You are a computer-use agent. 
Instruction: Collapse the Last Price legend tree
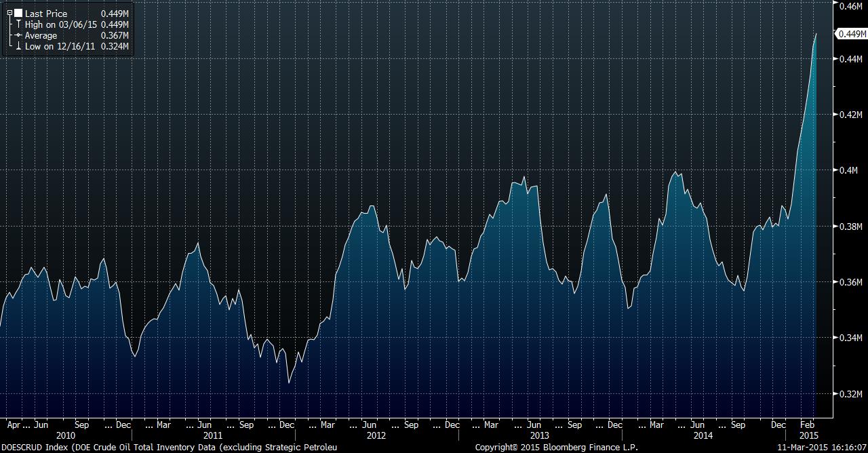[x=9, y=14]
